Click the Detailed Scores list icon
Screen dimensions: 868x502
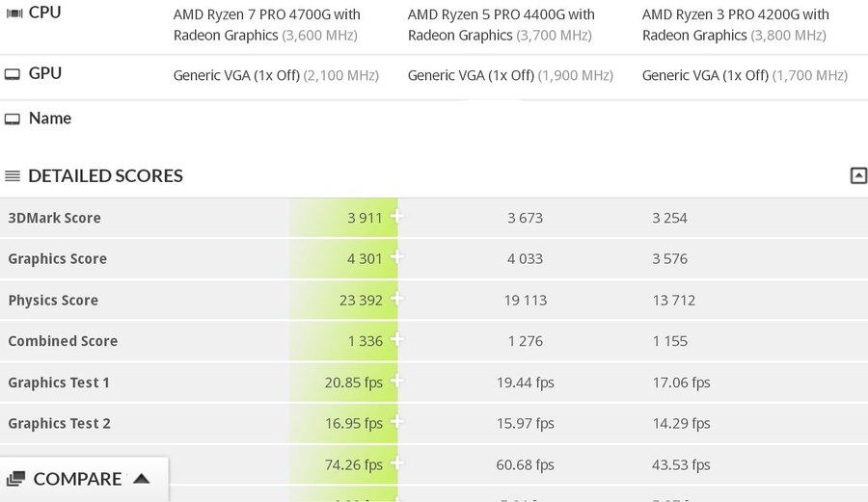click(x=13, y=176)
